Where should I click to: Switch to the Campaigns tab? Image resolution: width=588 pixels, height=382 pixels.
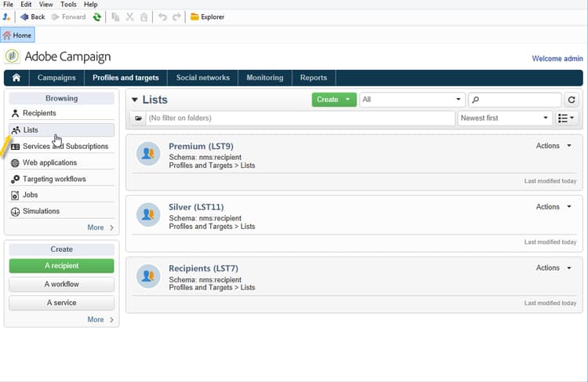(x=56, y=78)
